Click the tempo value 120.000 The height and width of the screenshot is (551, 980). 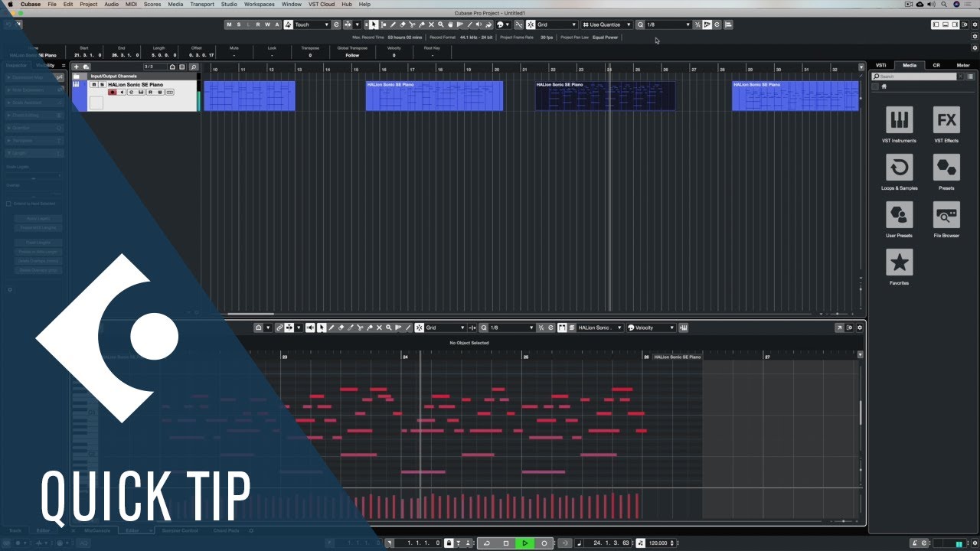click(x=658, y=543)
